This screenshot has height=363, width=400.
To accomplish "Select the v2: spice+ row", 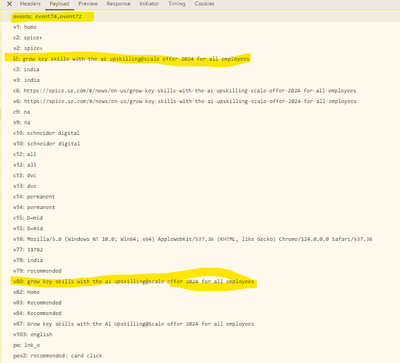I will pyautogui.click(x=28, y=48).
